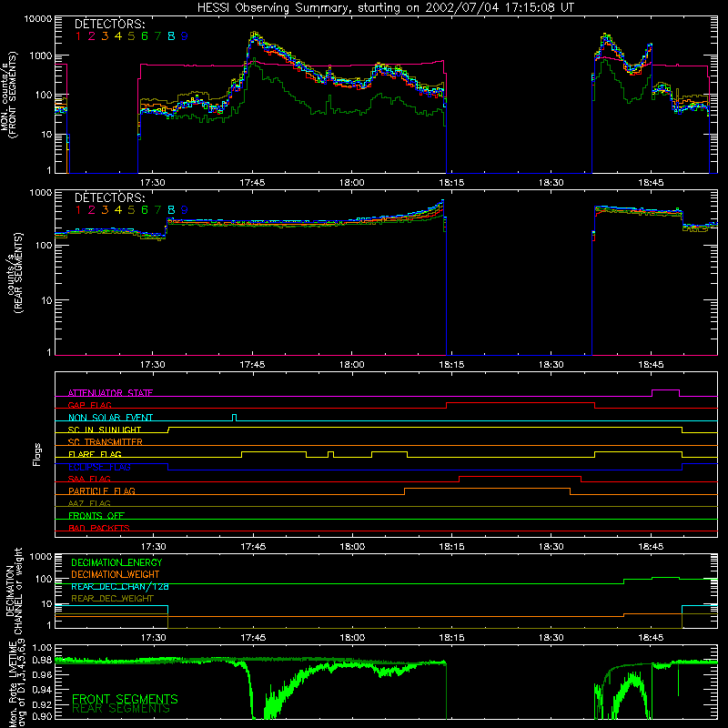Screen dimensions: 728x728
Task: Click detector '5' in front segments legend
Action: point(131,35)
